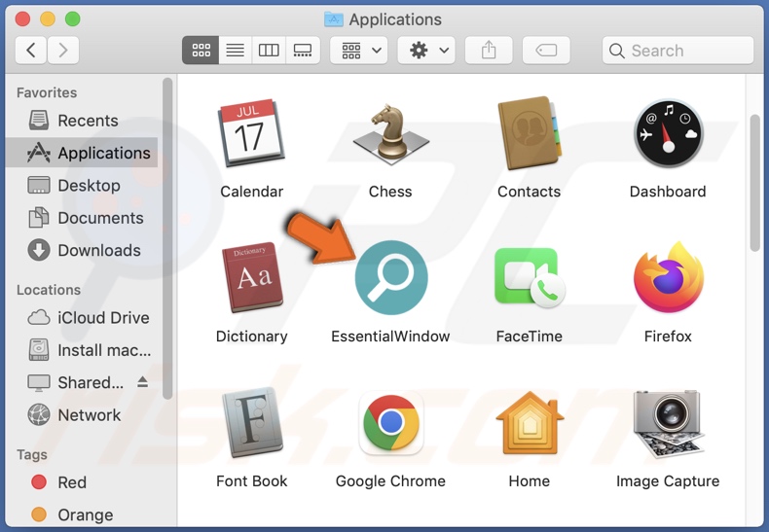This screenshot has width=769, height=532.
Task: Switch to list view
Action: point(235,50)
